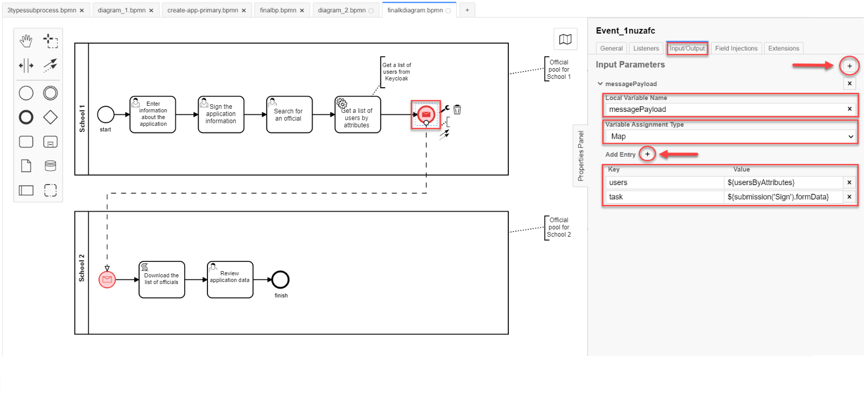
Task: Select the message start event in School 2
Action: tap(107, 279)
